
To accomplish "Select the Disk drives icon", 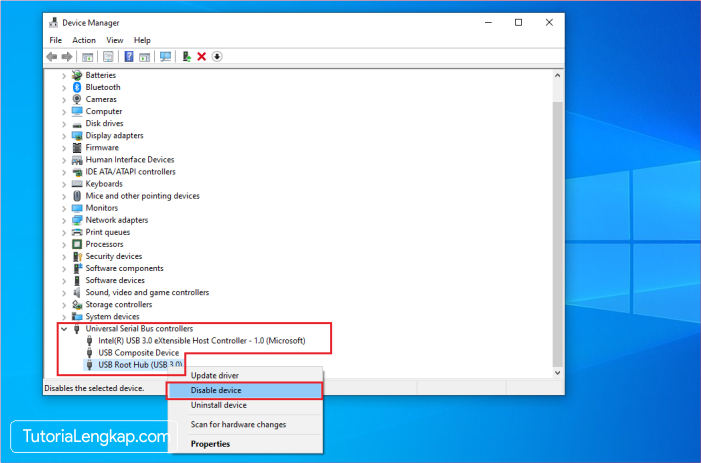I will click(77, 125).
